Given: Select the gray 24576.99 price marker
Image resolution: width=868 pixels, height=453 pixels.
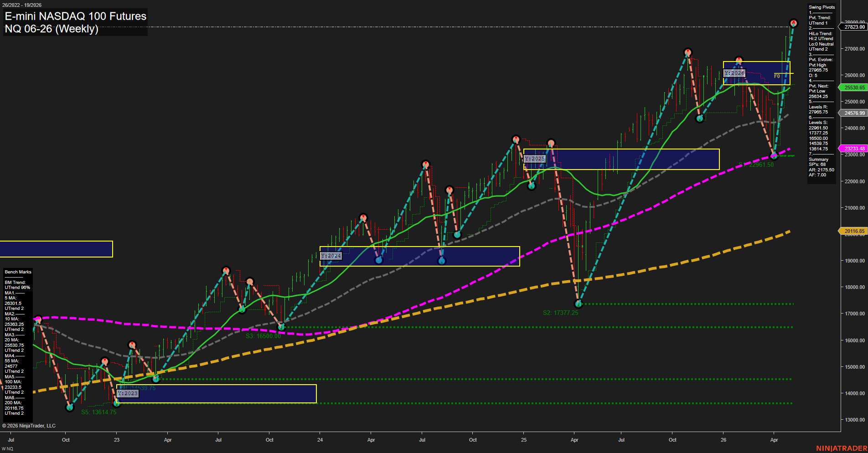Looking at the screenshot, I should (854, 113).
